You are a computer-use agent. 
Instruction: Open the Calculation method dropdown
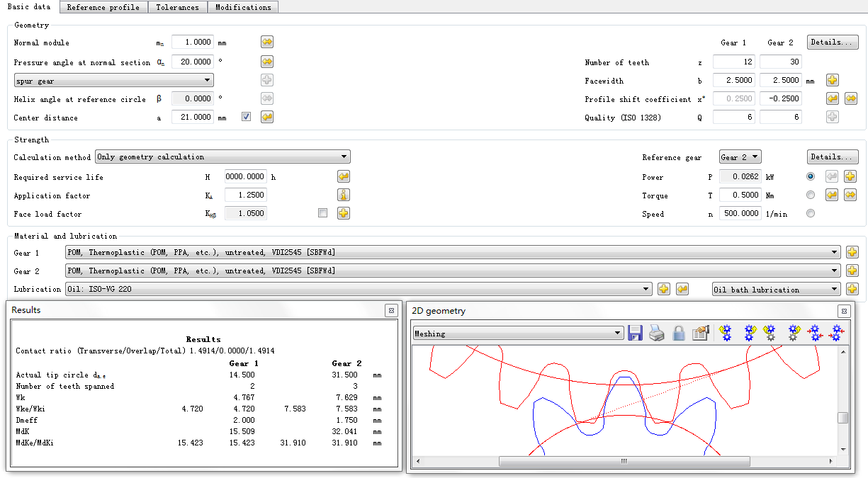click(x=222, y=157)
